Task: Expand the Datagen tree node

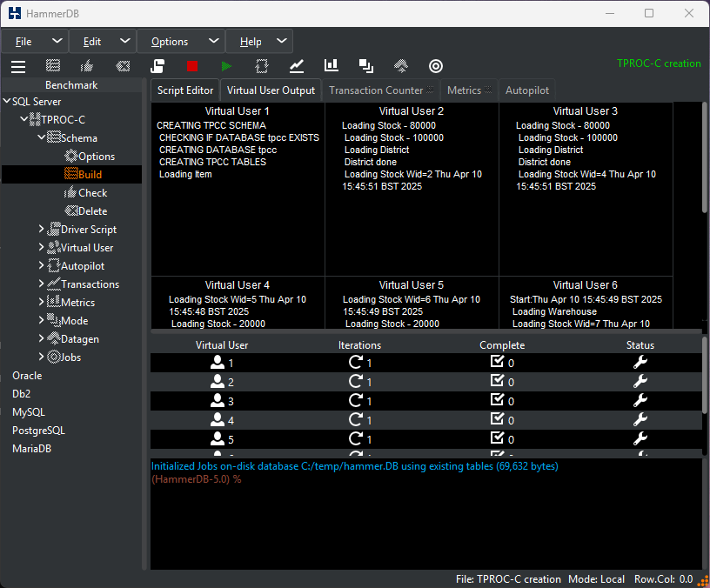Action: click(x=41, y=338)
